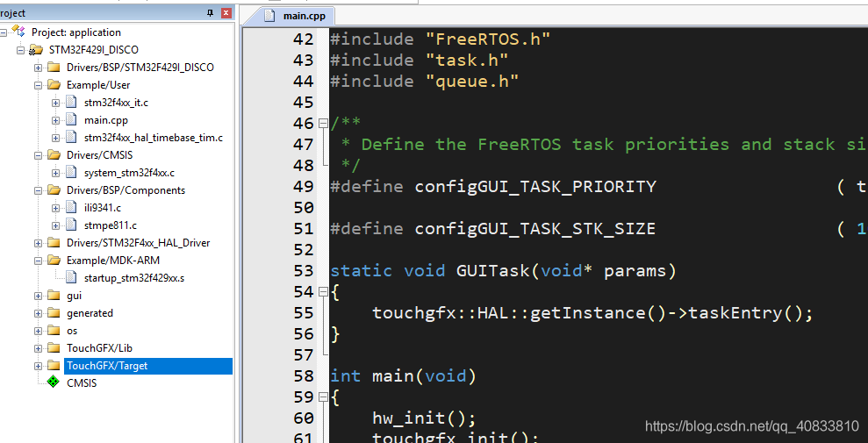
Task: Click 'taskEntry()' call in GUITask
Action: [746, 313]
